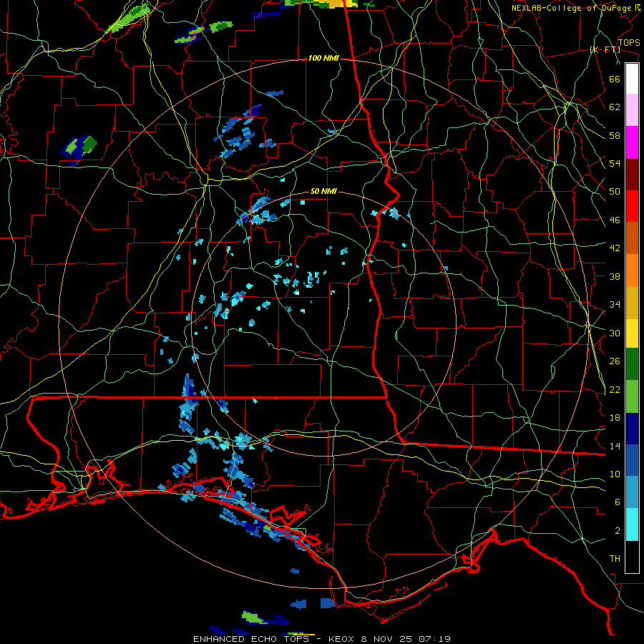
Task: Click the "TOPS" legend title
Action: [629, 43]
